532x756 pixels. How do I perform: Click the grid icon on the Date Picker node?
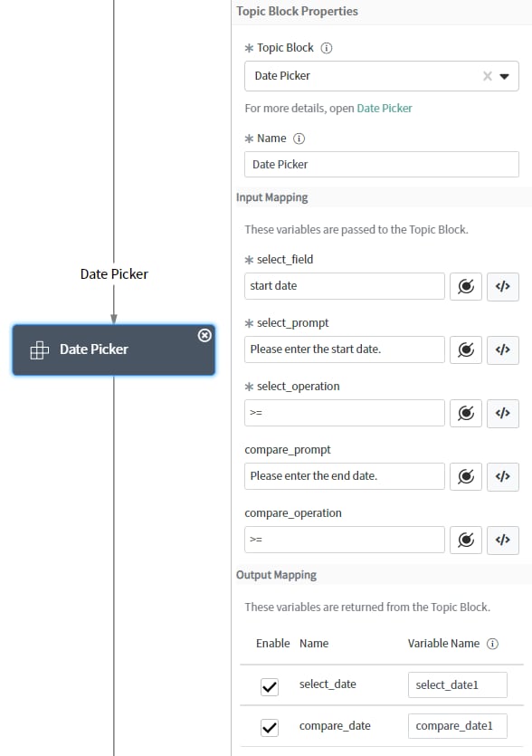[x=39, y=348]
